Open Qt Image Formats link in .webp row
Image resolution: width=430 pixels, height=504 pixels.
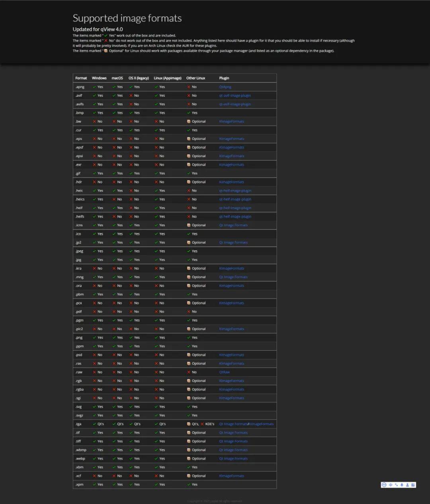(x=233, y=459)
